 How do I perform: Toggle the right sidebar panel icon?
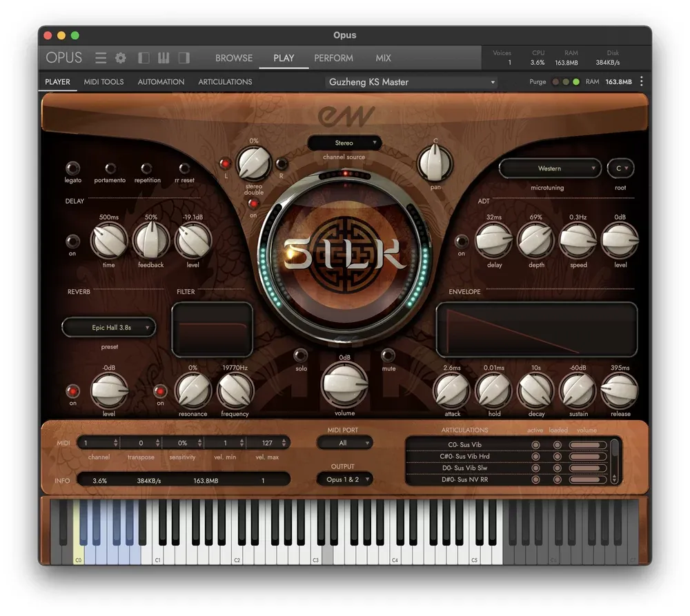pyautogui.click(x=184, y=58)
